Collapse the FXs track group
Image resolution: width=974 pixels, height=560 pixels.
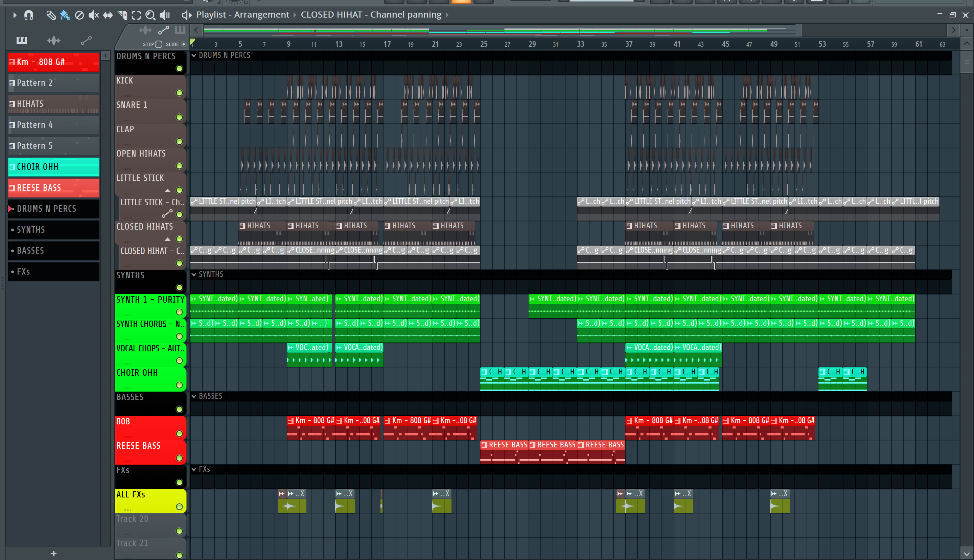point(194,469)
